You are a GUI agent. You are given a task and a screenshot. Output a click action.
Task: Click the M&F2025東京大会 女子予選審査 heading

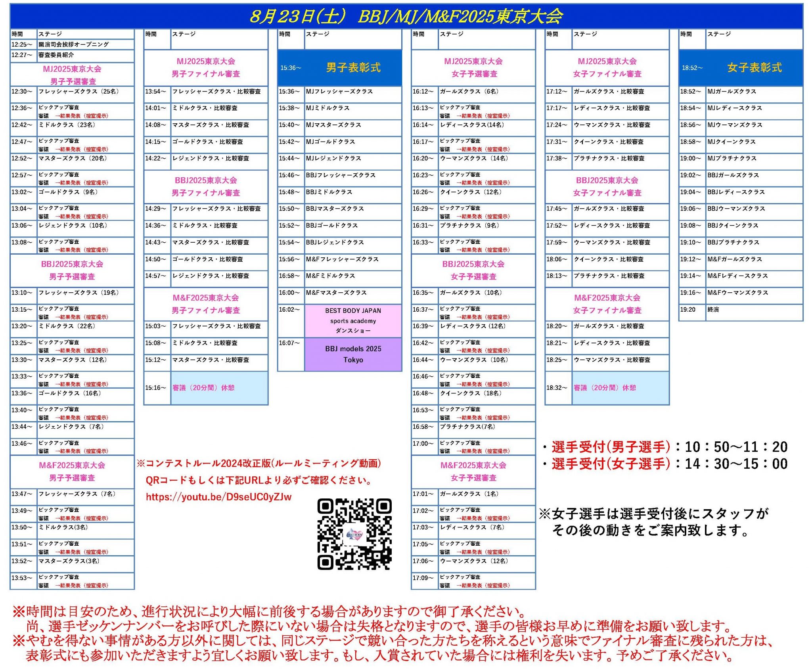[473, 471]
